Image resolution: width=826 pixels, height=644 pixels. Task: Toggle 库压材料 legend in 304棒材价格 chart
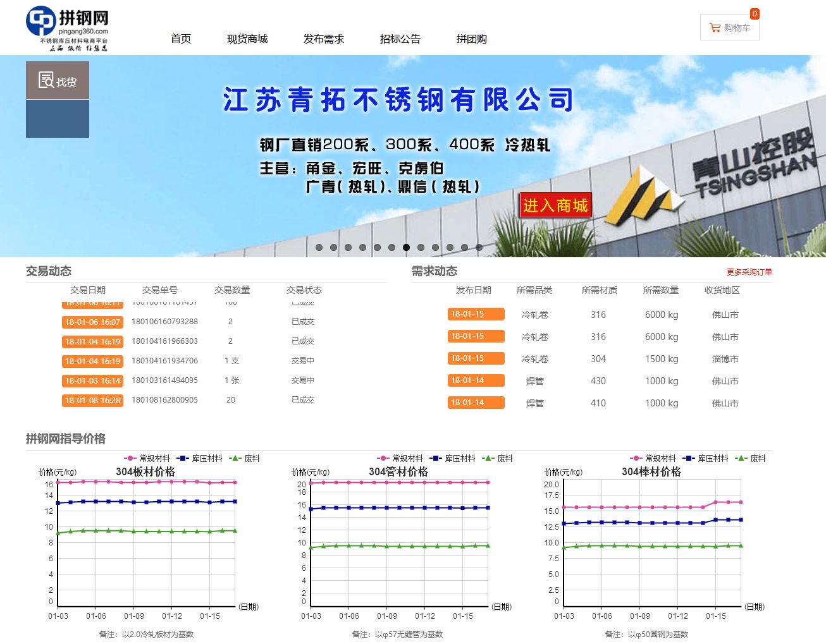tap(706, 458)
